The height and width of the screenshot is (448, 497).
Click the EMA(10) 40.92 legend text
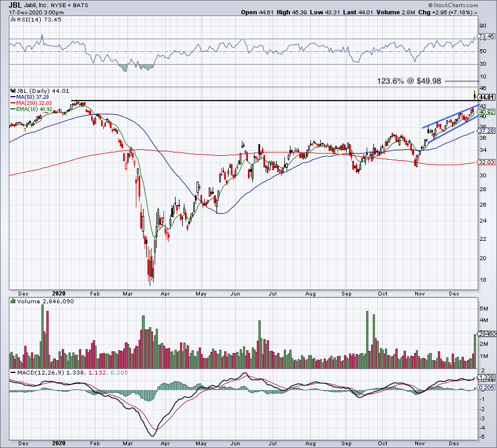tap(34, 109)
